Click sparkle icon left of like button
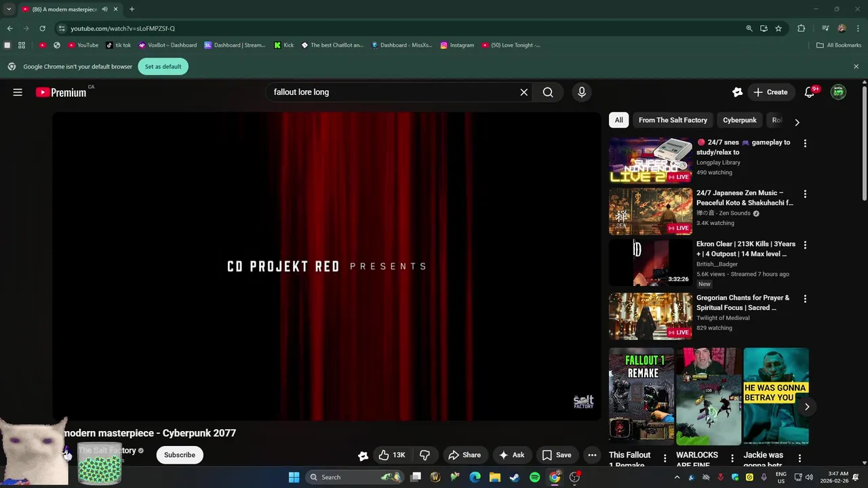 tap(363, 455)
